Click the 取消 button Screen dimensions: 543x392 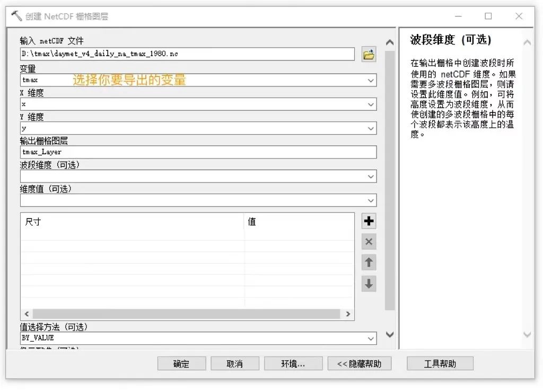coord(235,363)
